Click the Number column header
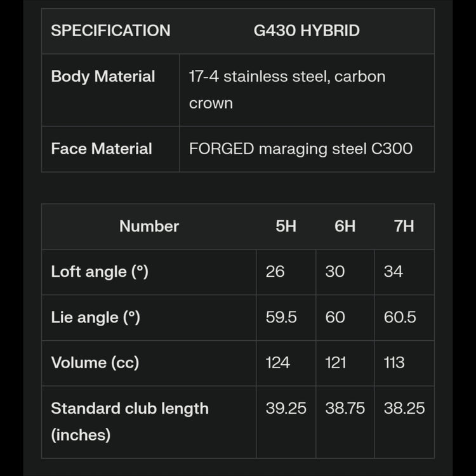The height and width of the screenshot is (476, 476). click(149, 226)
